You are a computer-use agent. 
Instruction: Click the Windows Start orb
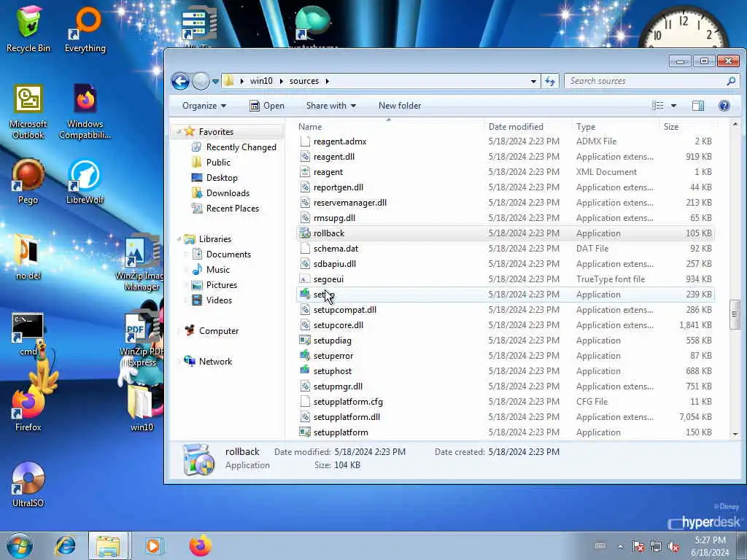[x=20, y=545]
